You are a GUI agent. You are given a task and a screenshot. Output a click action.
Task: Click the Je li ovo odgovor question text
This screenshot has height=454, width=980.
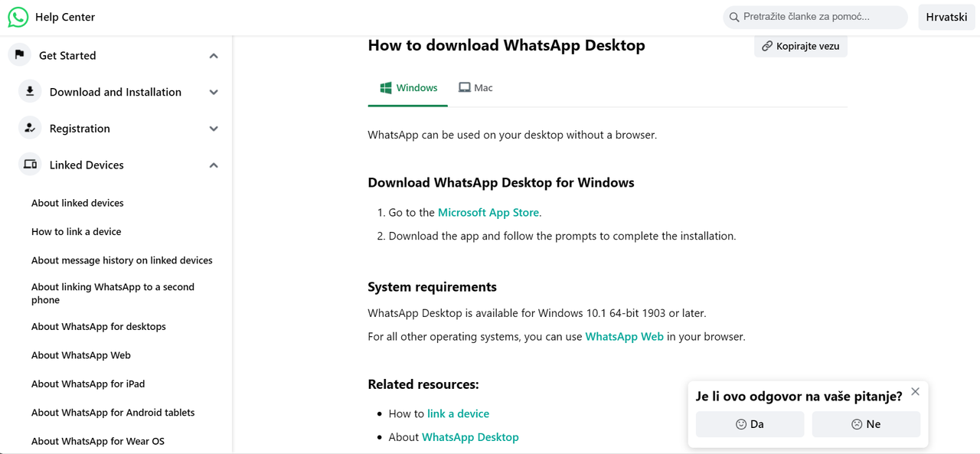tap(799, 397)
